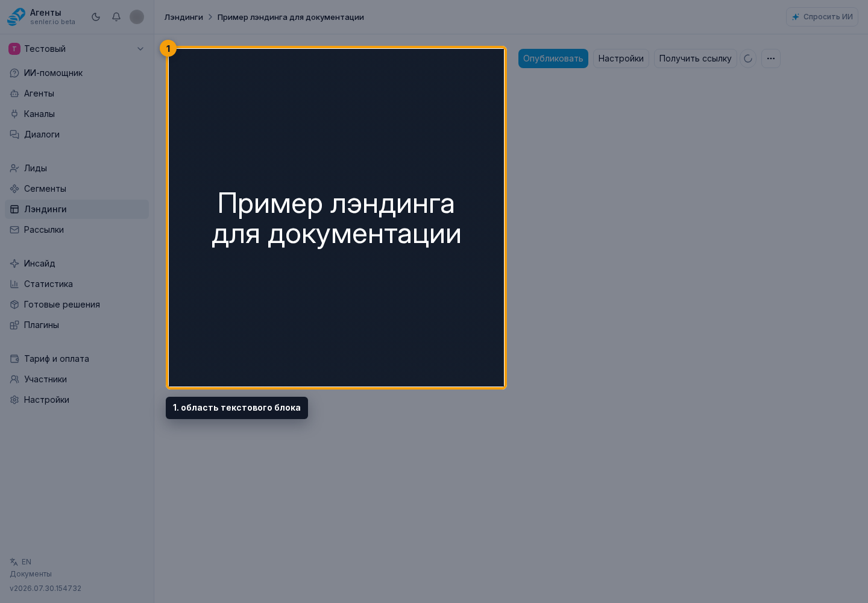Click the Плагины blocks icon
This screenshot has width=868, height=603.
(x=14, y=325)
